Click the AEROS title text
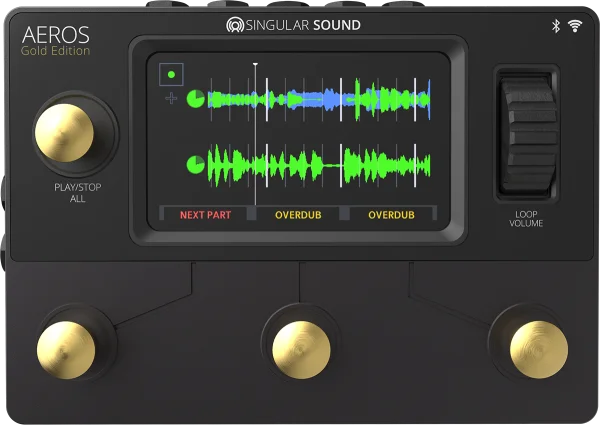 pyautogui.click(x=56, y=35)
